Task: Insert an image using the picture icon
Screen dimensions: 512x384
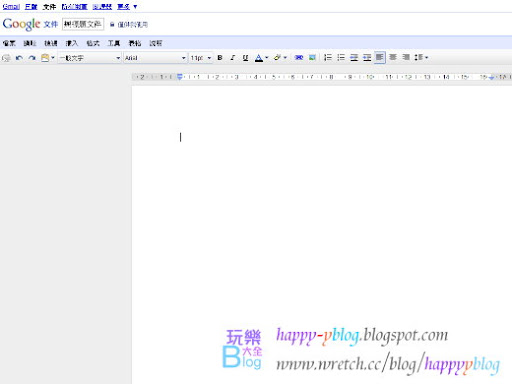Action: click(x=312, y=58)
